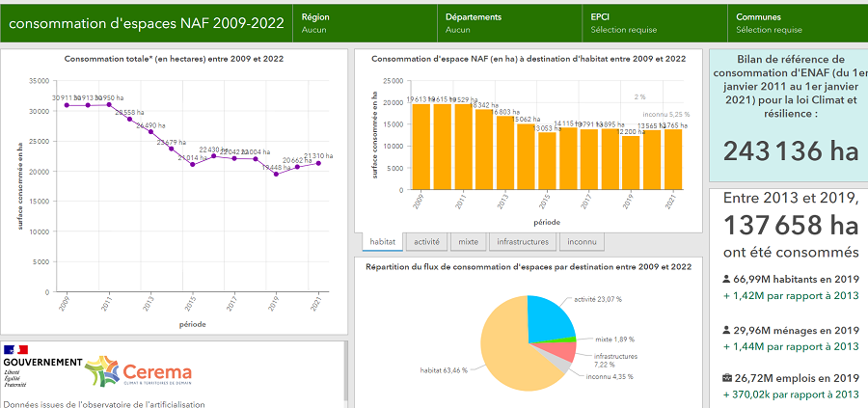Click the person icon beside habitants en 2019

(x=725, y=280)
